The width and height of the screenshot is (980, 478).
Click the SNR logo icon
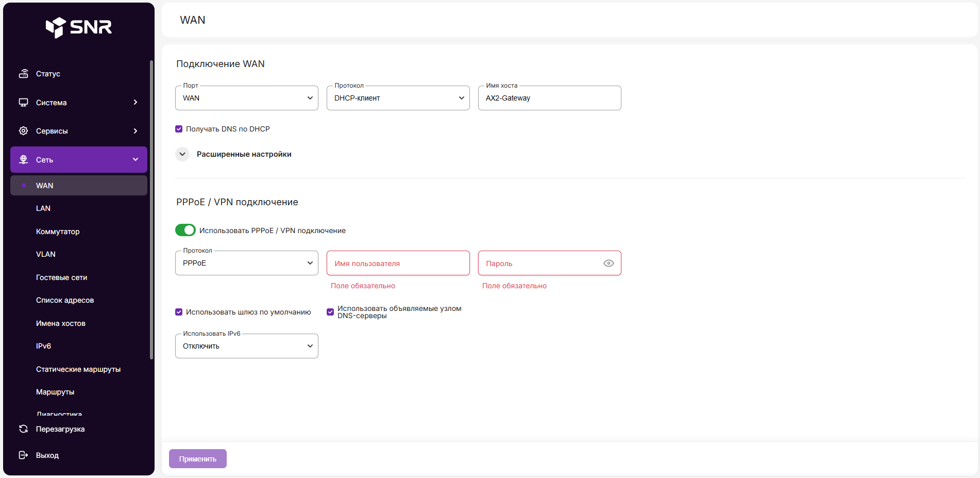[x=56, y=27]
